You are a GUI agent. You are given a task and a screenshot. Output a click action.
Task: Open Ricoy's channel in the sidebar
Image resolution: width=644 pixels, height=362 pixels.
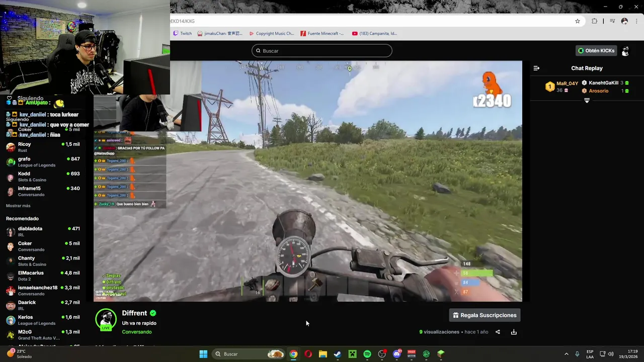coord(43,147)
